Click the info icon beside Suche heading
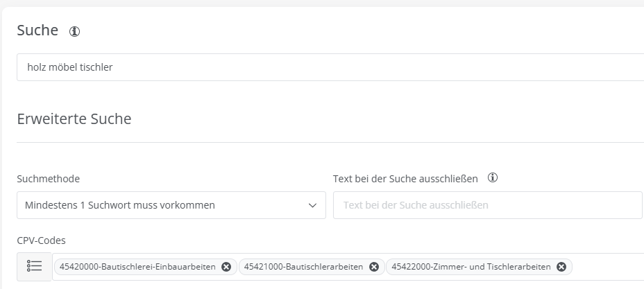The height and width of the screenshot is (289, 644). [75, 31]
